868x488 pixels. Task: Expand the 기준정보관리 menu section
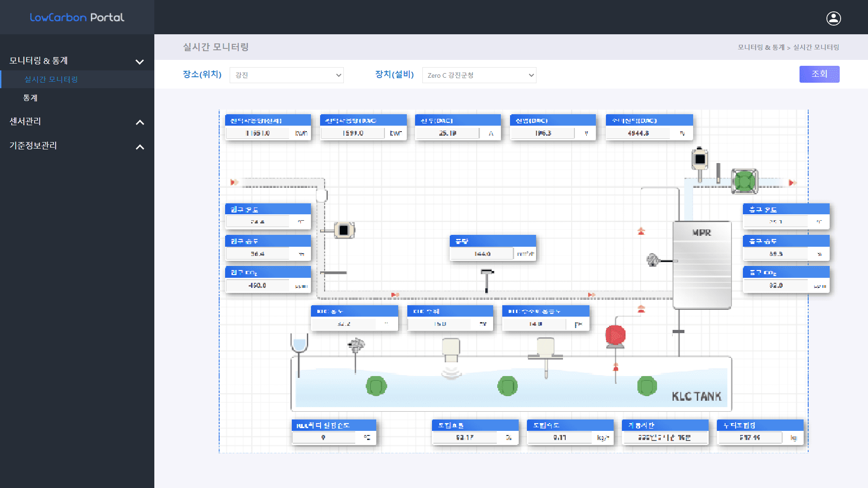[x=140, y=147]
